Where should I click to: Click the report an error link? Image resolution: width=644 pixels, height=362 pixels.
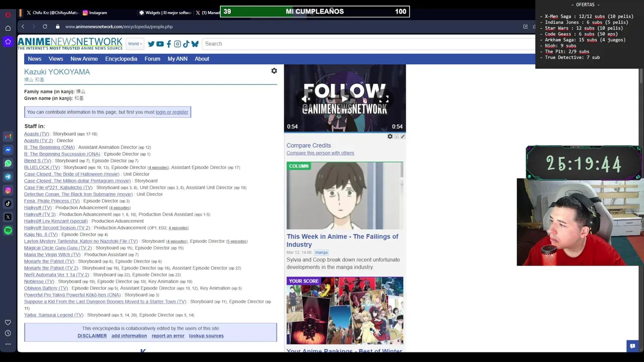tap(168, 336)
